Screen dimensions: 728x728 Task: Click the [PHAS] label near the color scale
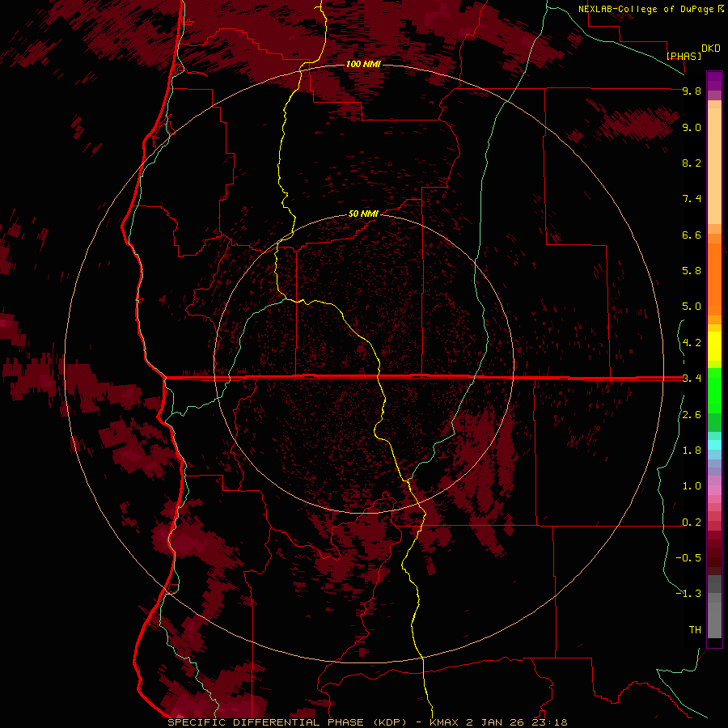coord(684,56)
